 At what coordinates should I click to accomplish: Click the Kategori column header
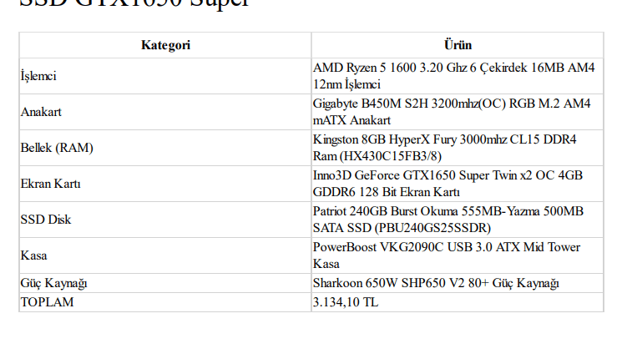coord(165,45)
